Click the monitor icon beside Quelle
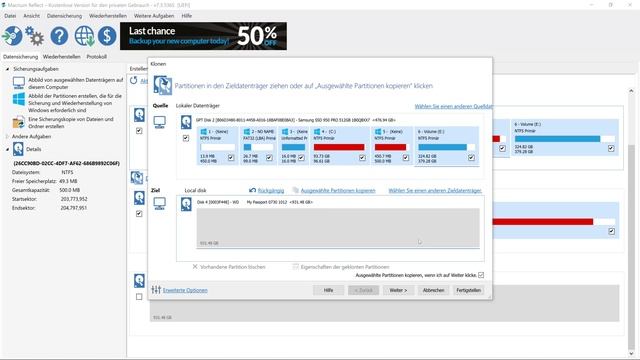 159,122
